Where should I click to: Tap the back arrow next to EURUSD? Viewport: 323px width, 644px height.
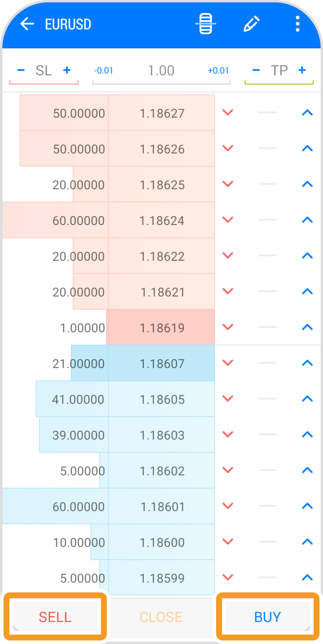click(x=27, y=24)
